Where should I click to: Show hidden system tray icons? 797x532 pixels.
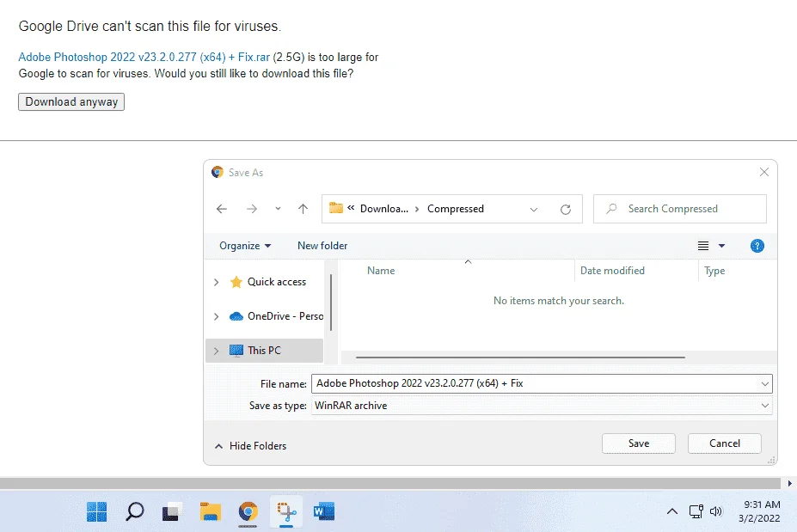[x=672, y=511]
